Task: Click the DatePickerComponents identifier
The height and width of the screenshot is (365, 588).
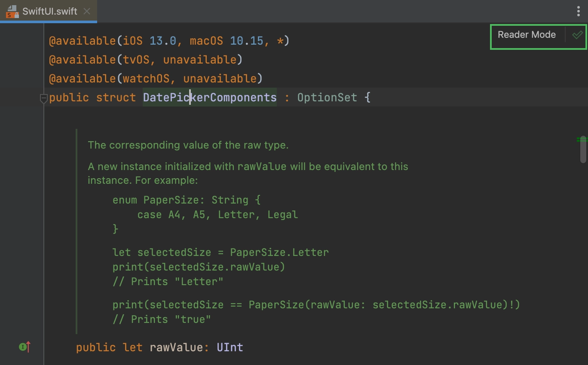Action: pos(210,97)
